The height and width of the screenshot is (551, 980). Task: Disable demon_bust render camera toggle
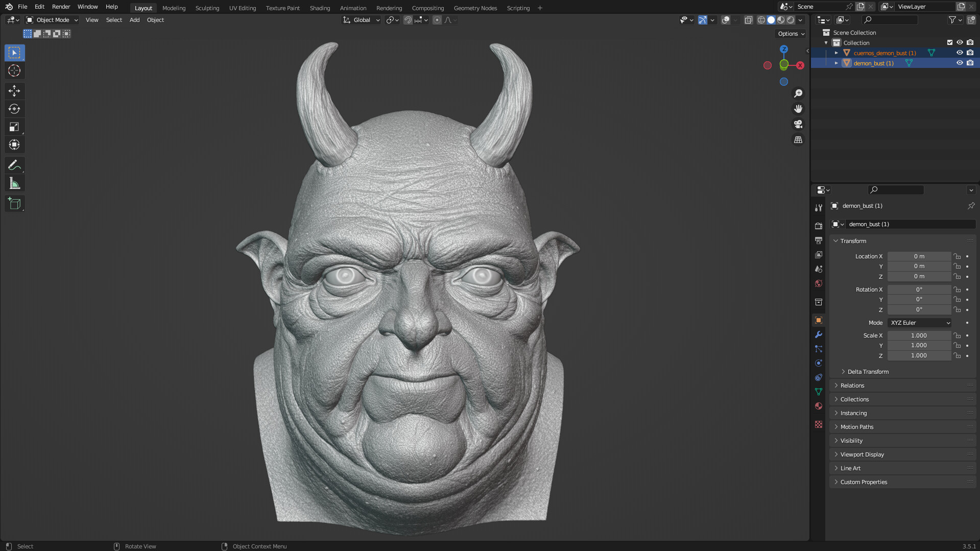pos(970,63)
